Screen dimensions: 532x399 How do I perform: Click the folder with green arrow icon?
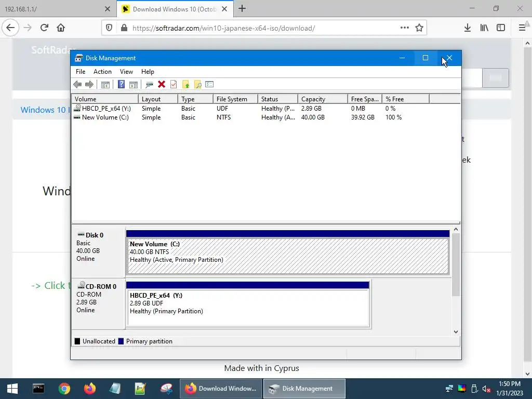(x=185, y=85)
